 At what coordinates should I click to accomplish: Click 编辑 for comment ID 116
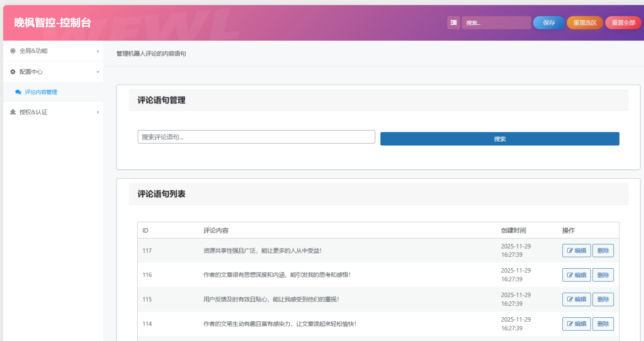576,275
